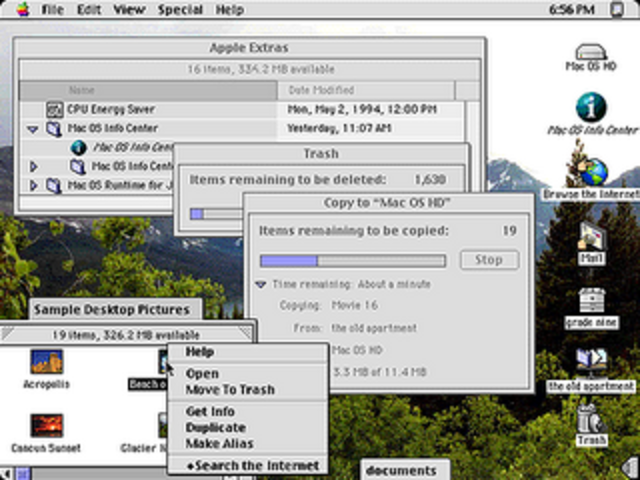
Task: Choose Duplicate in the context menu
Action: [248, 427]
